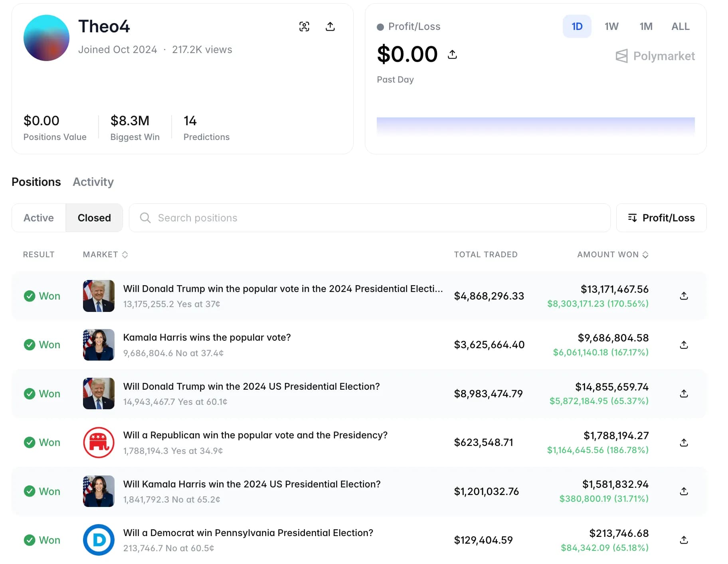
Task: Click the share icon on the Kamala Harris popular vote row
Action: [x=684, y=345]
